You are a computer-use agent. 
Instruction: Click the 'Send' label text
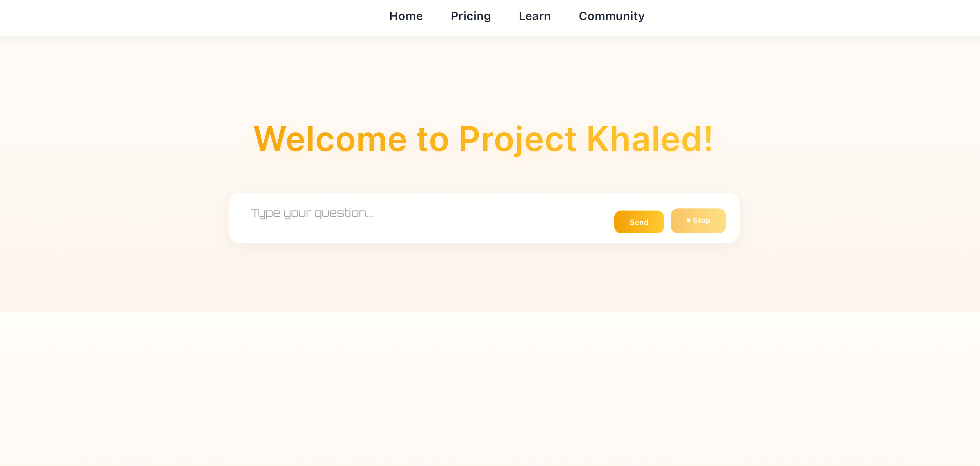point(639,222)
